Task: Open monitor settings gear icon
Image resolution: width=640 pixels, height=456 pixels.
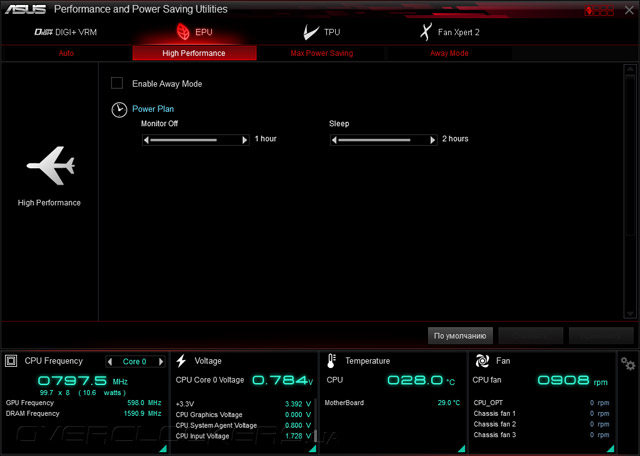Action: [628, 363]
